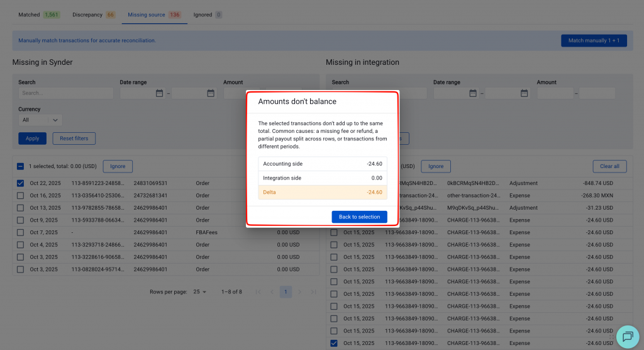
Task: Switch to the Ignored tab
Action: tap(208, 15)
